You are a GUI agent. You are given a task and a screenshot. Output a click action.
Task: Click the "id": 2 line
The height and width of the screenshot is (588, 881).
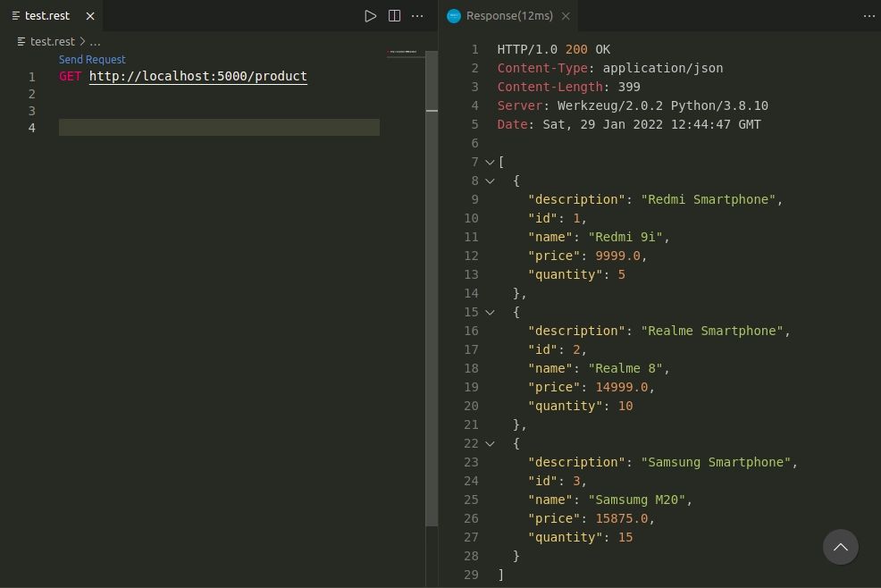click(x=557, y=349)
